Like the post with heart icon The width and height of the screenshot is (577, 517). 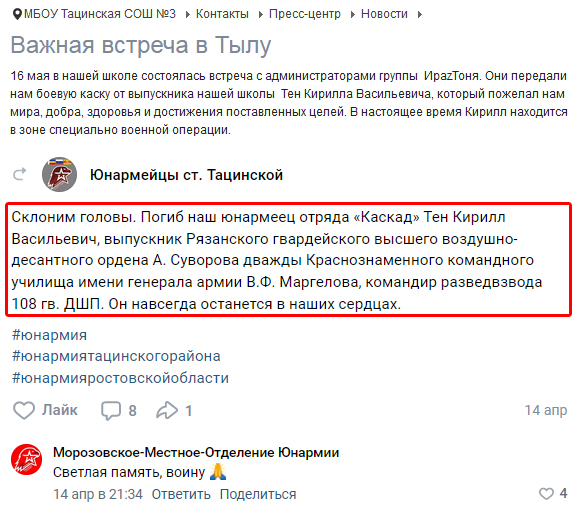pos(24,410)
